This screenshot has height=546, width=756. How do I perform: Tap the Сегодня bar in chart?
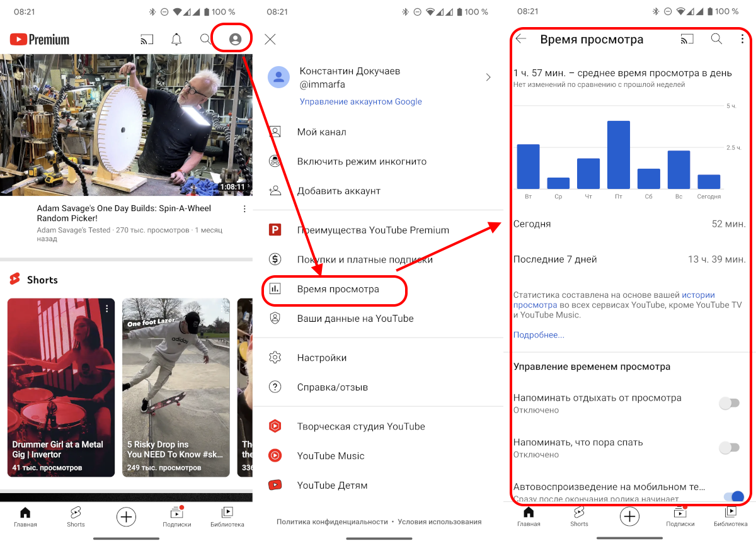pyautogui.click(x=709, y=182)
